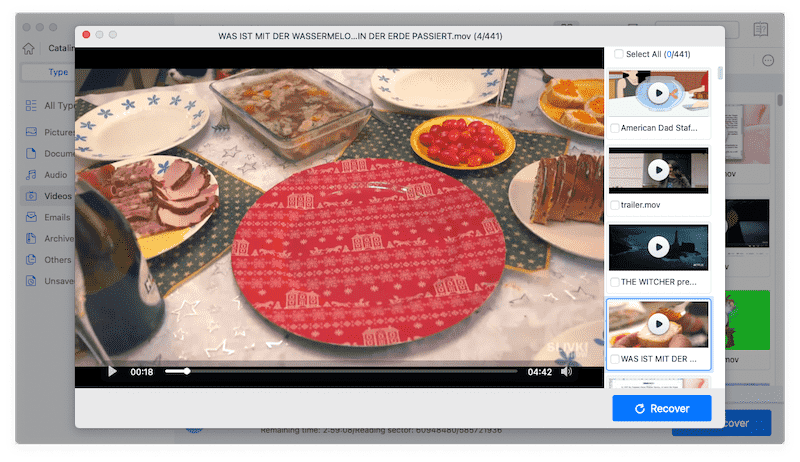Click the background window scrollbar
Viewport: 800px width, 462px height.
[780, 99]
